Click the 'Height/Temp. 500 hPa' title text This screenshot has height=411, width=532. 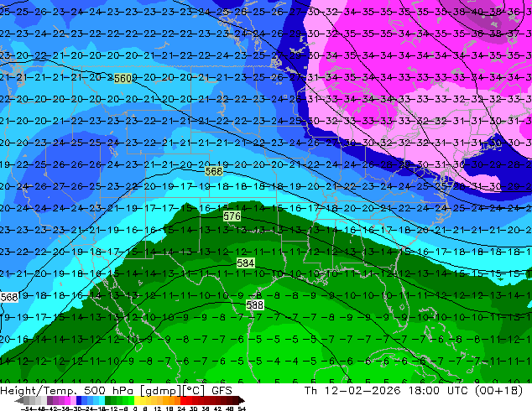67,391
